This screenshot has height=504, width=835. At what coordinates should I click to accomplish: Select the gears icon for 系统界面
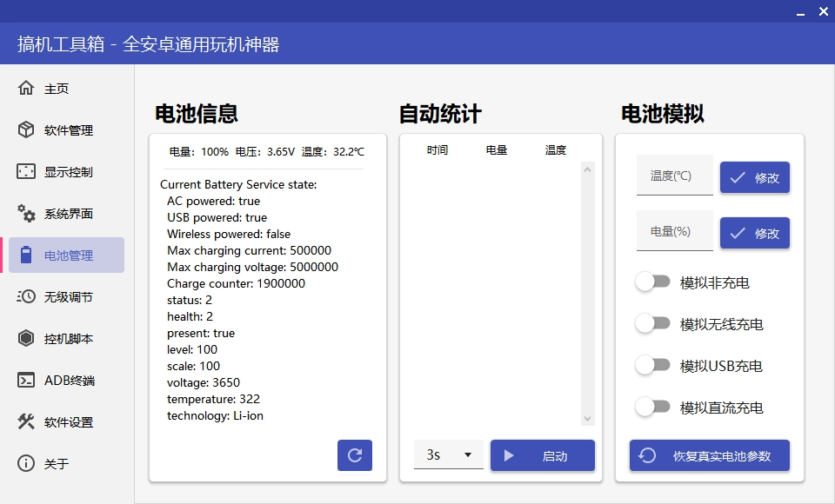coord(26,214)
